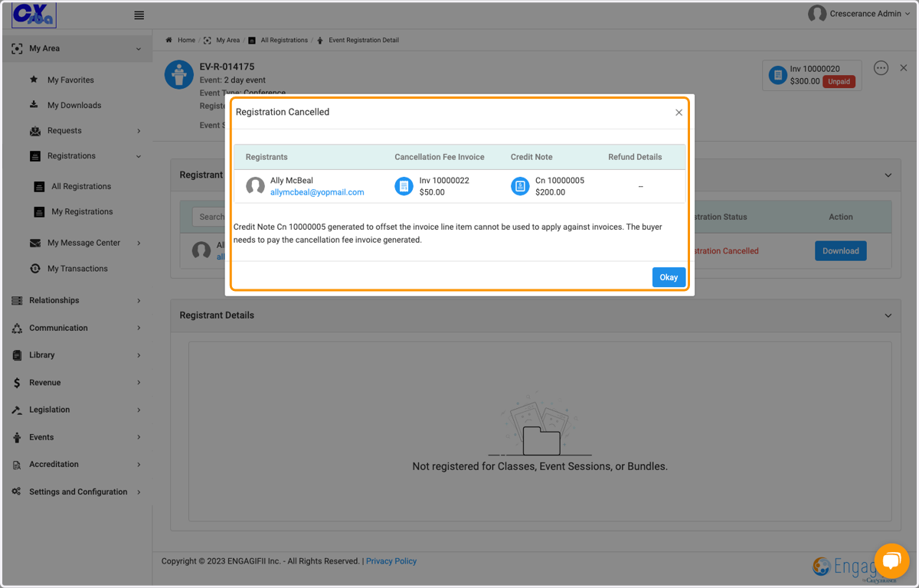Close the Registration Cancelled dialog with X
Screen dimensions: 919x588
pos(679,113)
